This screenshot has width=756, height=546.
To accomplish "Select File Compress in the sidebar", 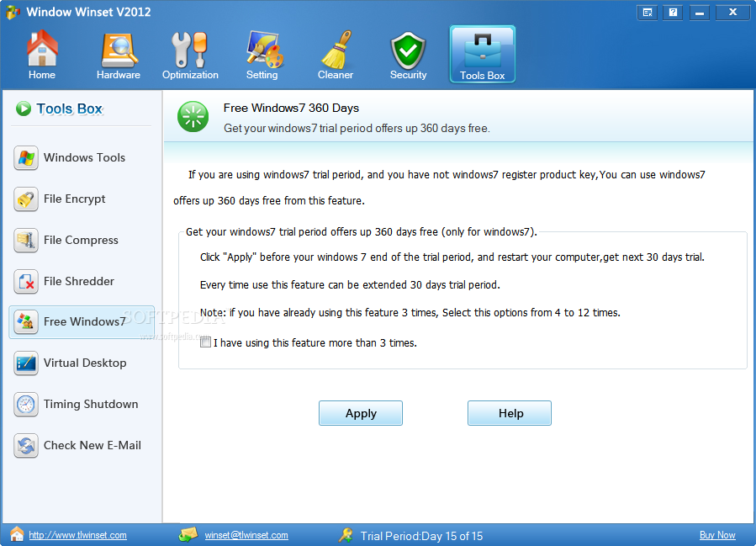I will (81, 241).
